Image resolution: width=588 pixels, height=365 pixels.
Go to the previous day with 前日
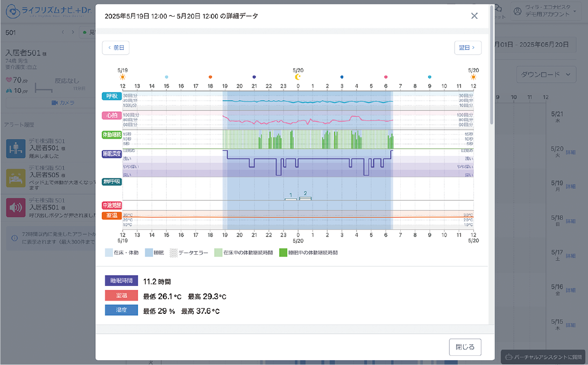(116, 48)
